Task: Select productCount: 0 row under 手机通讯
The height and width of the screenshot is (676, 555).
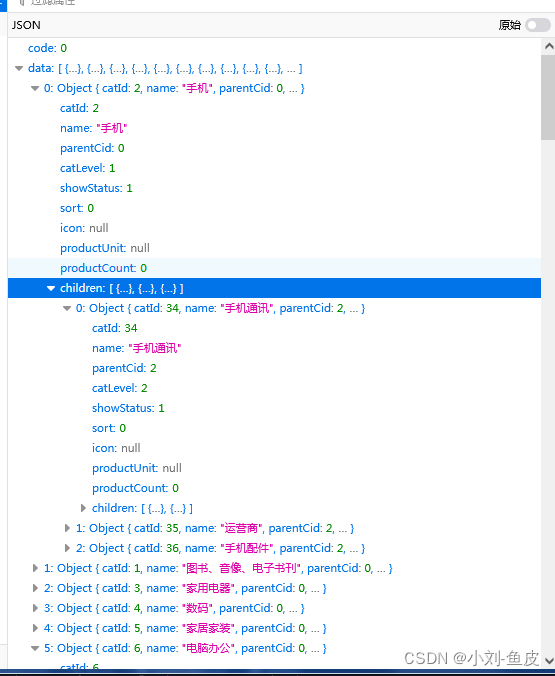Action: 274,488
